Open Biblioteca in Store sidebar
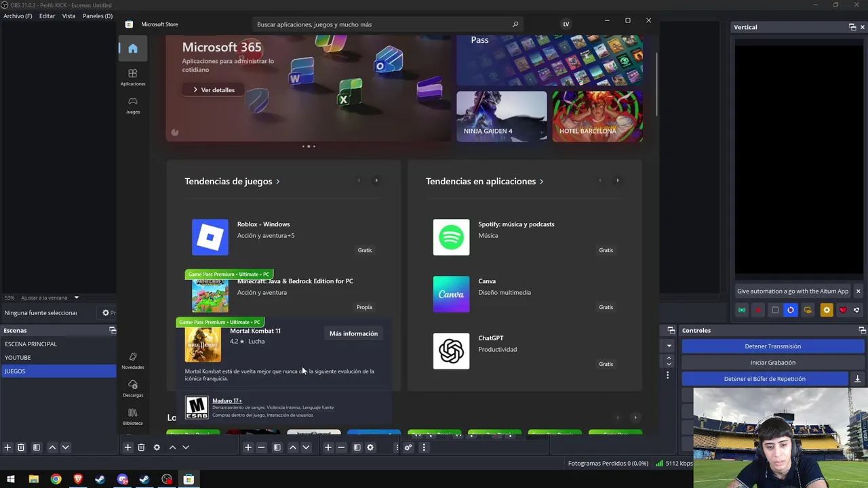 click(133, 416)
